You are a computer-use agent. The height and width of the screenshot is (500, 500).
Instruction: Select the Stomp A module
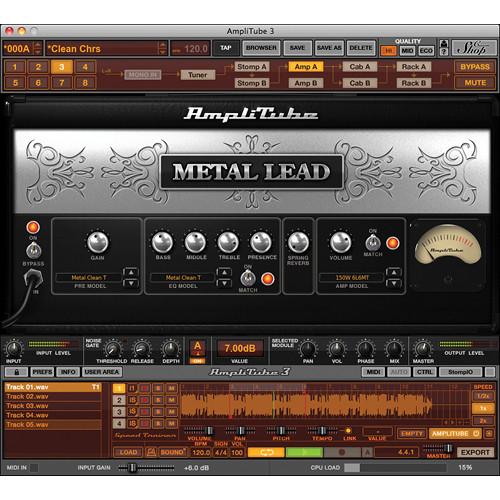click(252, 67)
